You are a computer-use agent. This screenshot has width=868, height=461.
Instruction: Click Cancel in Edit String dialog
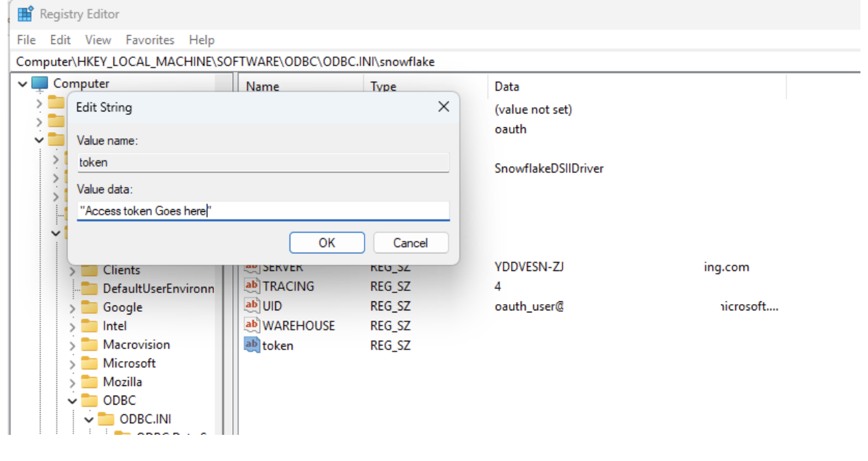pyautogui.click(x=411, y=243)
